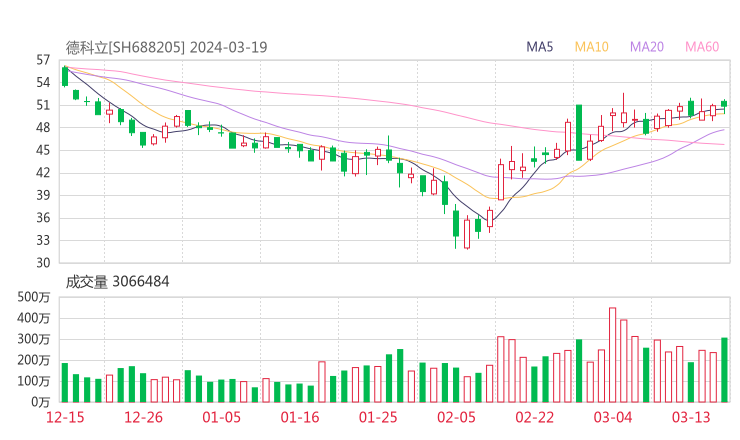Select the 成交量 3066484 volume label
The image size is (740, 440).
click(x=118, y=282)
